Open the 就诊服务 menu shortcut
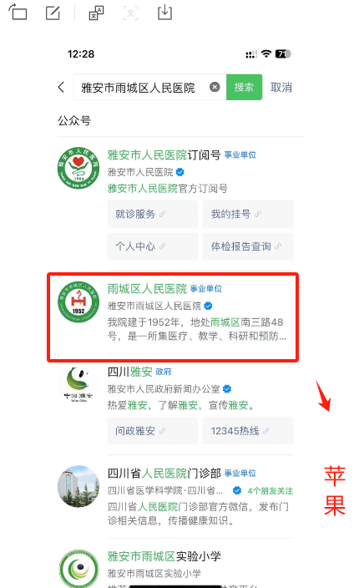Image resolution: width=364 pixels, height=588 pixels. click(152, 214)
